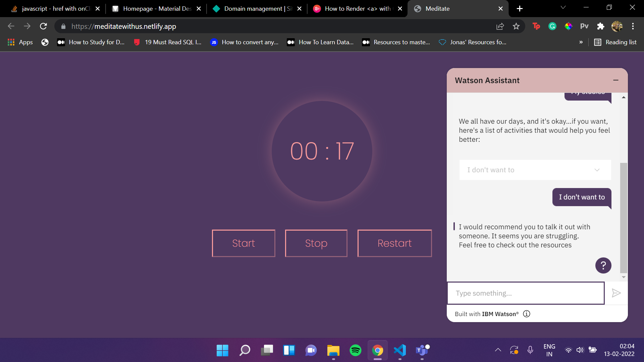Bookmark this page with the star icon
Viewport: 644px width, 362px height.
pyautogui.click(x=516, y=26)
